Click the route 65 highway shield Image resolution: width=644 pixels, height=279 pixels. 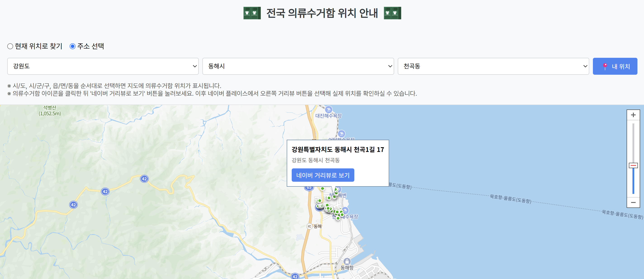tap(309, 188)
